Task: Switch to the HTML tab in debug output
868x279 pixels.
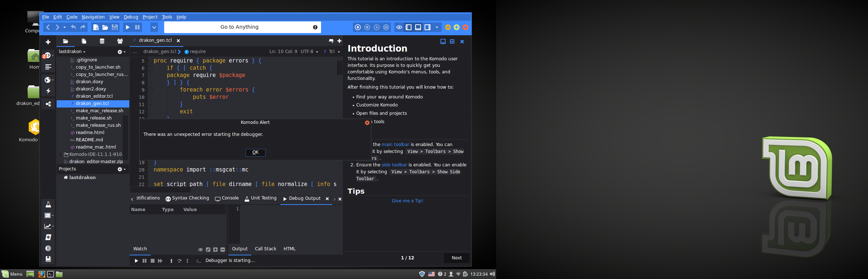Action: pyautogui.click(x=289, y=249)
